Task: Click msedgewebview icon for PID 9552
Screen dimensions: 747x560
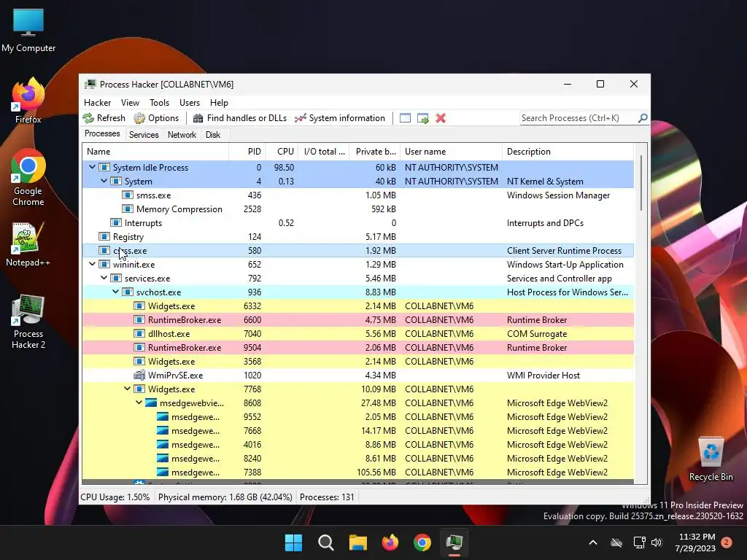Action: click(x=163, y=416)
